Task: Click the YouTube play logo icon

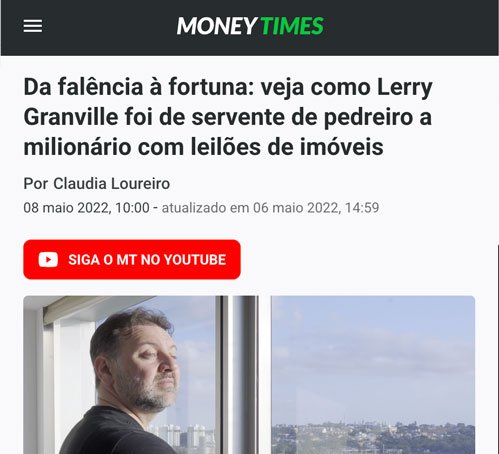Action: click(x=48, y=260)
